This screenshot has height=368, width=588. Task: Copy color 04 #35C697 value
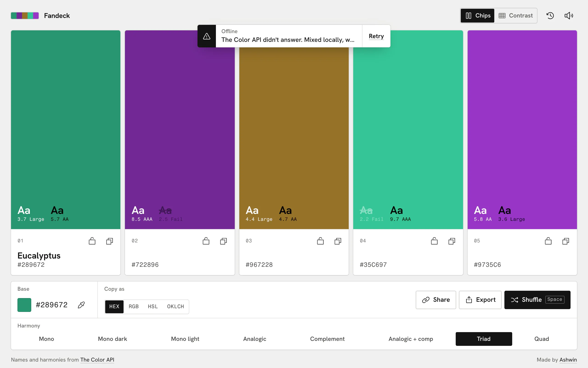(x=452, y=241)
